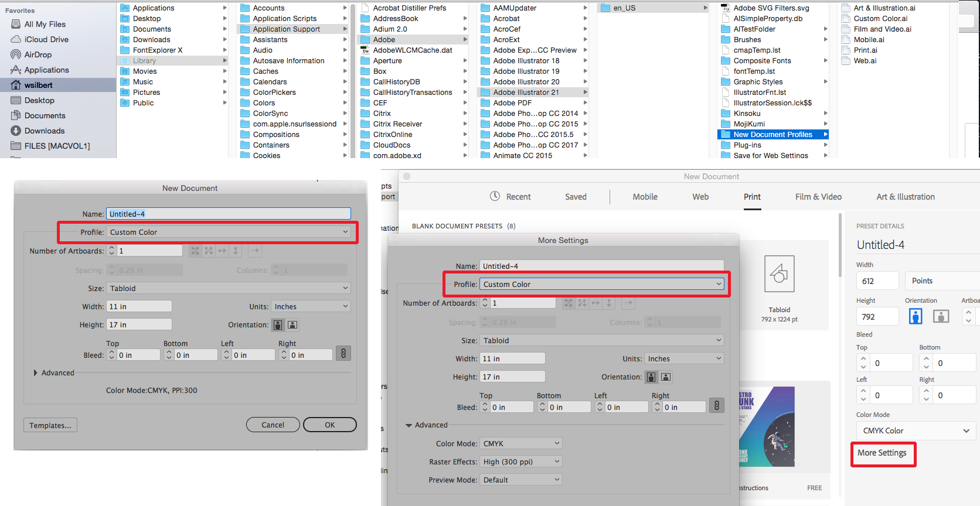Select the wsilbert home folder in sidebar
The height and width of the screenshot is (506, 980).
pyautogui.click(x=58, y=85)
